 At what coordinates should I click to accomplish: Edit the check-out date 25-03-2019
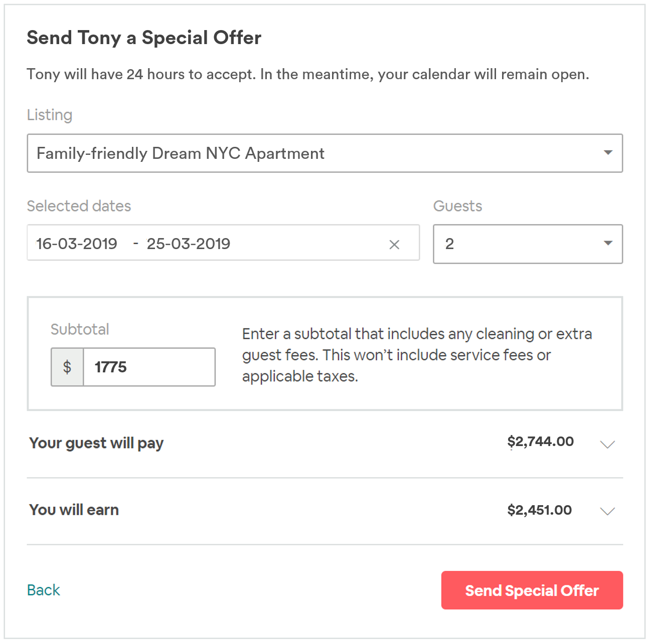(189, 244)
